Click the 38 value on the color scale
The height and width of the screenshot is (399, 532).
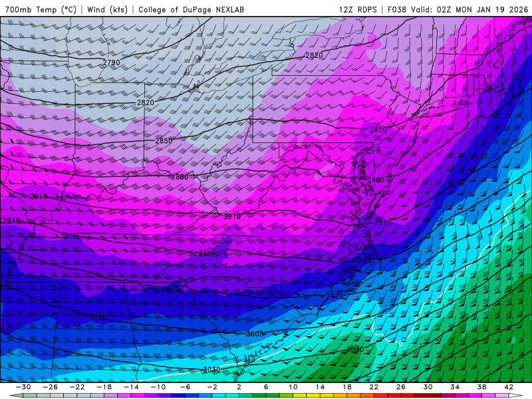point(481,387)
